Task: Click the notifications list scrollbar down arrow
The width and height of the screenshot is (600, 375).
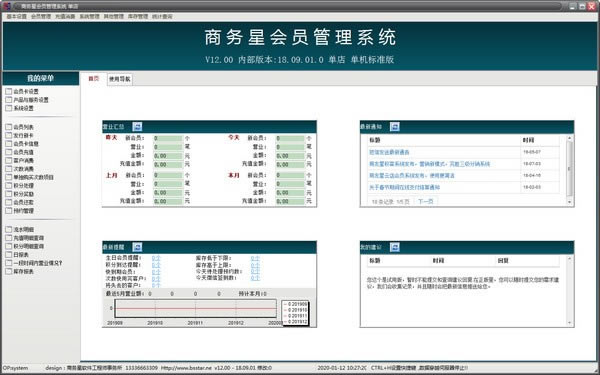Action: [569, 202]
